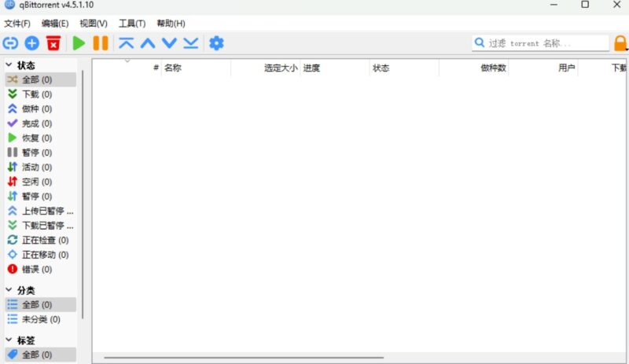This screenshot has height=364, width=629.
Task: Click the blue tag icon beside 全部
Action: tap(13, 355)
